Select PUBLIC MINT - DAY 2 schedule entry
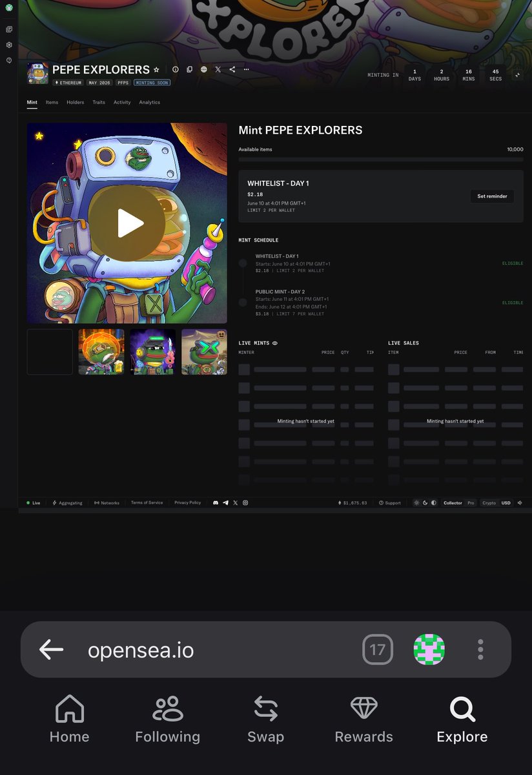The height and width of the screenshot is (775, 532). coord(381,303)
